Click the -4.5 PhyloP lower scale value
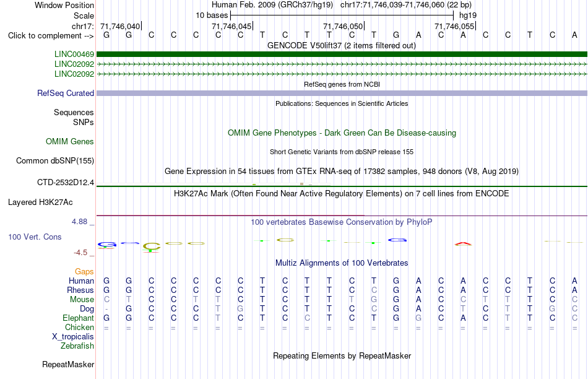 click(x=80, y=253)
